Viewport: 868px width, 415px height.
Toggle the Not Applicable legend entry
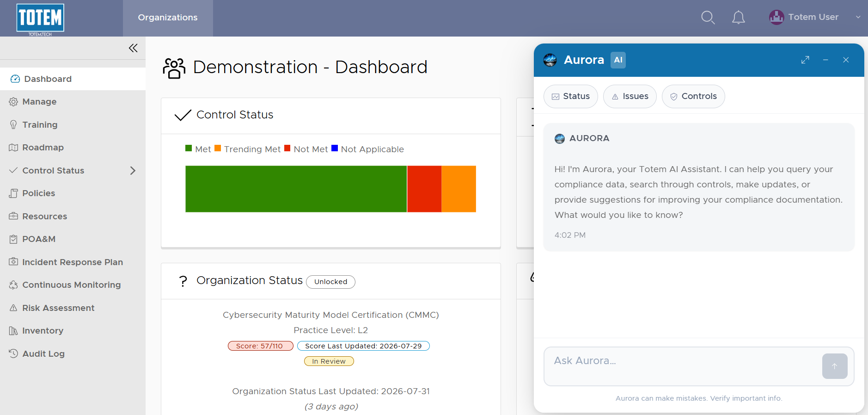click(x=367, y=149)
